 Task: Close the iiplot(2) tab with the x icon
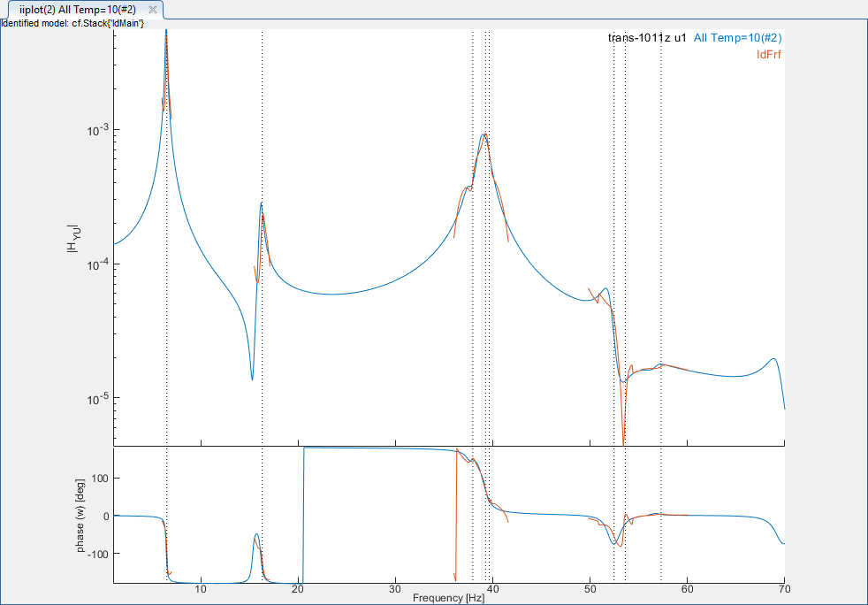pos(152,9)
